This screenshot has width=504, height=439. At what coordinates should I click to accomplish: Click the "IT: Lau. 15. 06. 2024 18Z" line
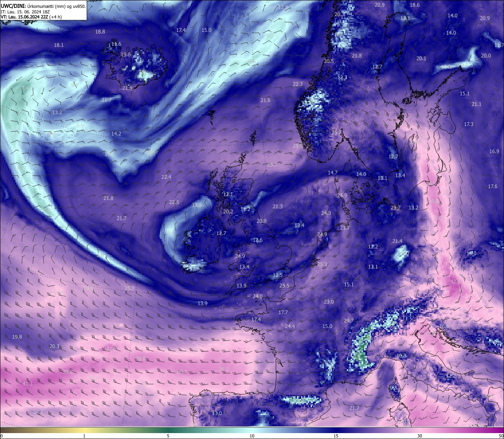tap(25, 12)
